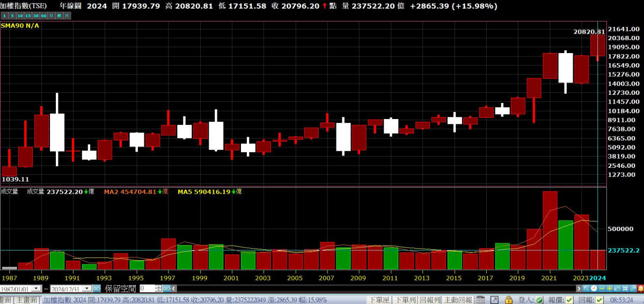Click the 2024 year label on time axis

597,279
